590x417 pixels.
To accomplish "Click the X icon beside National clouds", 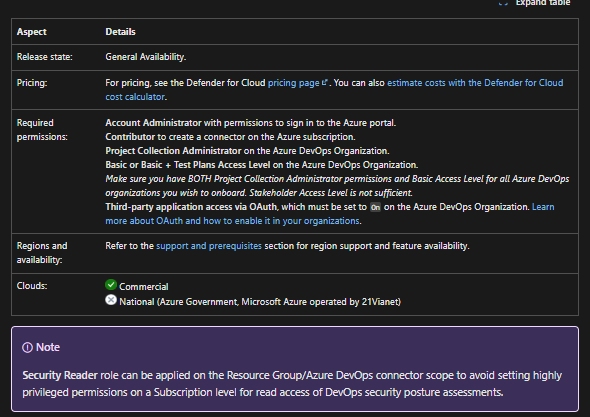I will [111, 300].
